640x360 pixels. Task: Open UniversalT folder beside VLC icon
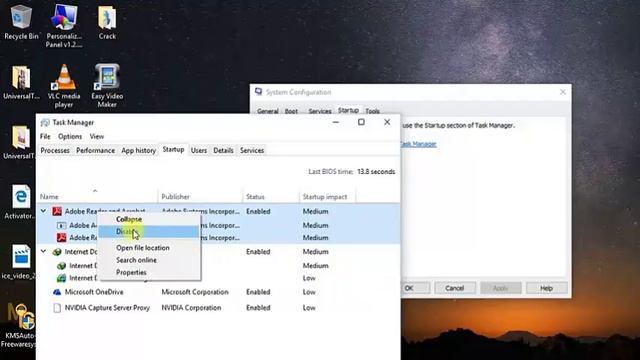click(21, 82)
